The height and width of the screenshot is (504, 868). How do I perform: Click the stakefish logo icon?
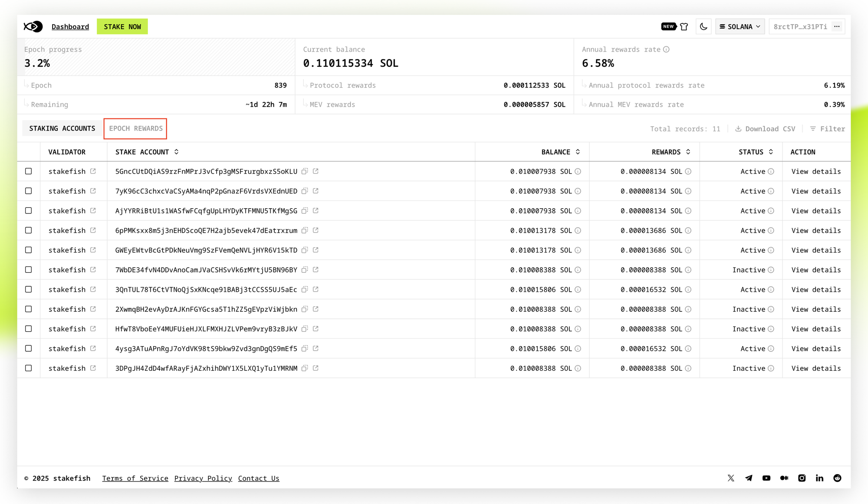(33, 26)
